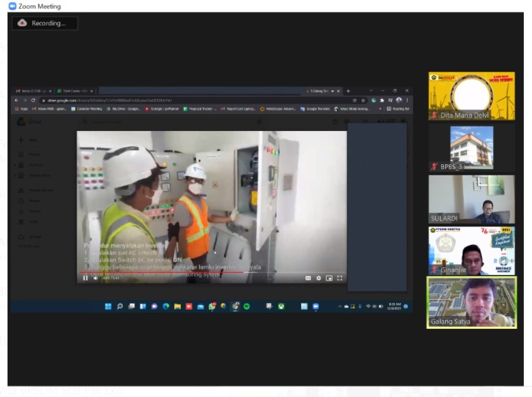The height and width of the screenshot is (397, 532).
Task: Open the Chrome tab search dropdown arrow
Action: coord(371,91)
